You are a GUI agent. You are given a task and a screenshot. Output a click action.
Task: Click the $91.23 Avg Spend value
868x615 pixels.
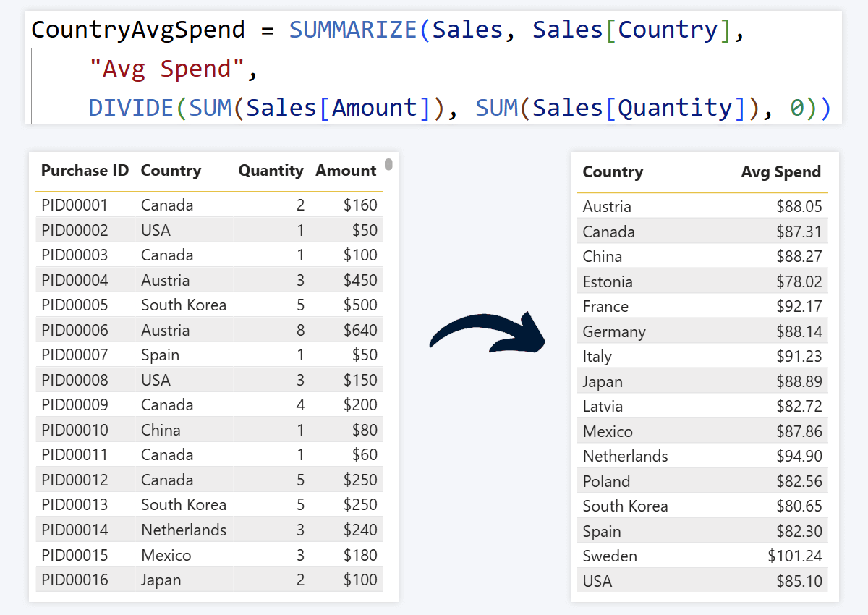[x=799, y=357]
